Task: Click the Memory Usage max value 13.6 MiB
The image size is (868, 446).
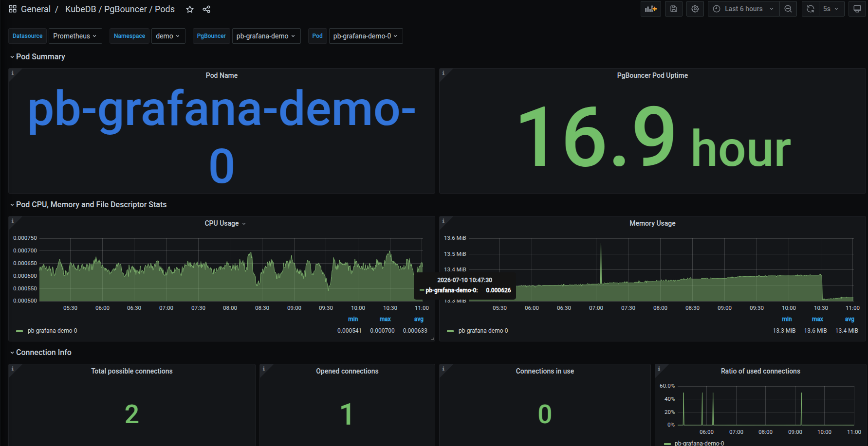Action: [x=815, y=331]
